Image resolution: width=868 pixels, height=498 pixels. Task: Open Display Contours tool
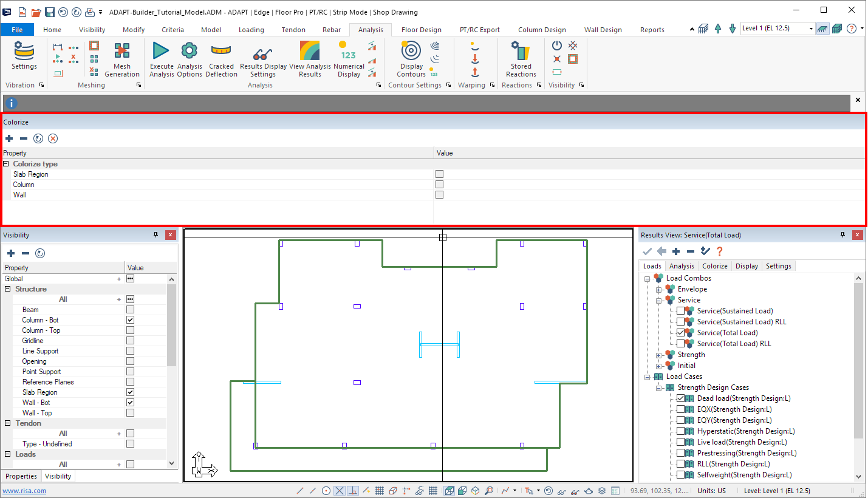[411, 52]
